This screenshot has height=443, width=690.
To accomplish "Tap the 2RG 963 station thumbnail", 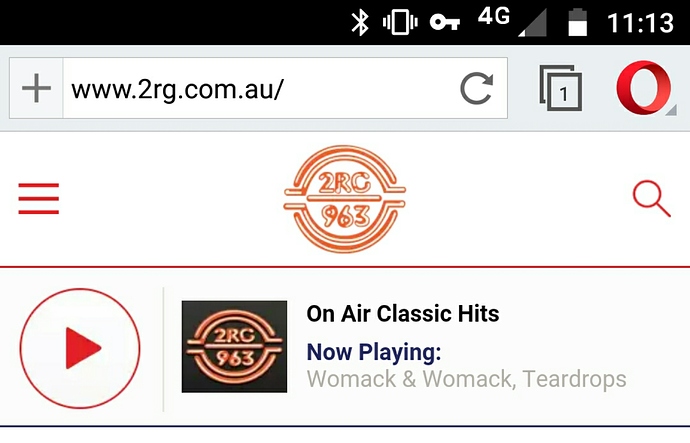I will [x=234, y=347].
